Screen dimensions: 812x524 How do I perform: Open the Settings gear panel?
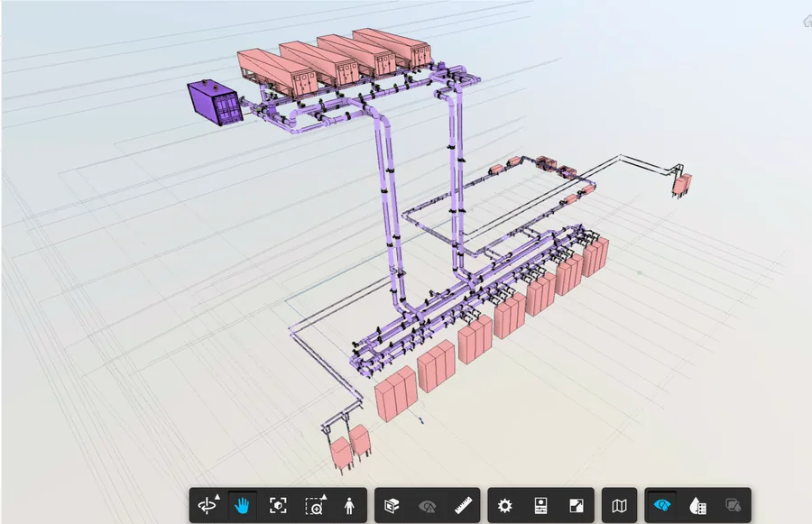tap(505, 505)
